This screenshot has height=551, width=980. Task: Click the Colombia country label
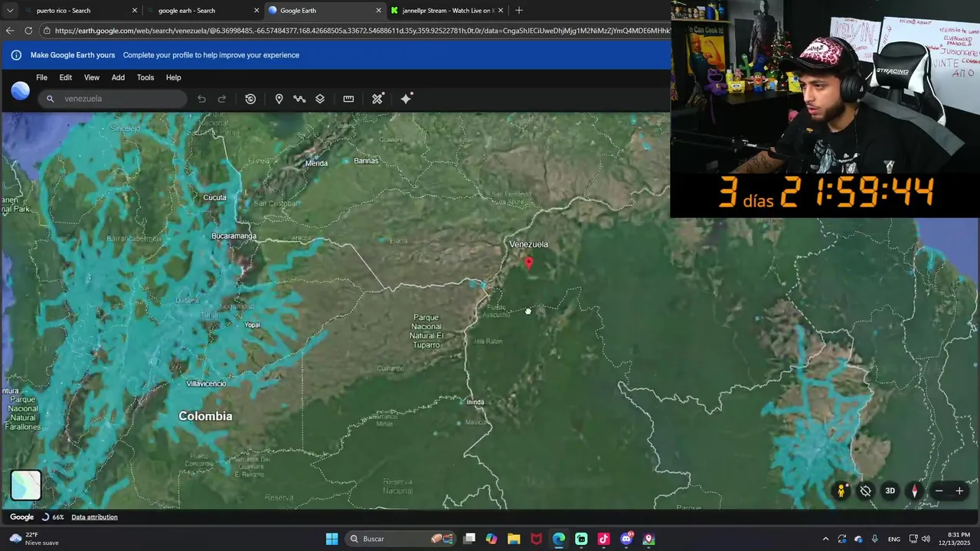pyautogui.click(x=205, y=416)
